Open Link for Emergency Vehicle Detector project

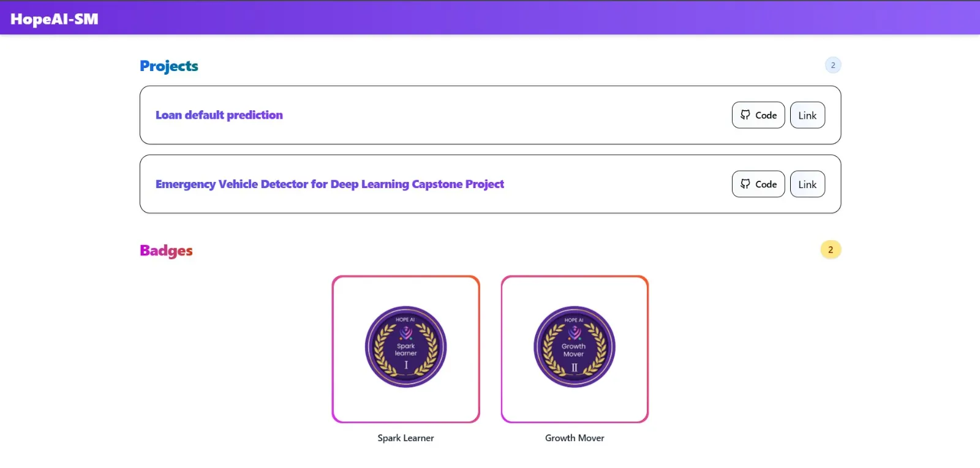[807, 184]
